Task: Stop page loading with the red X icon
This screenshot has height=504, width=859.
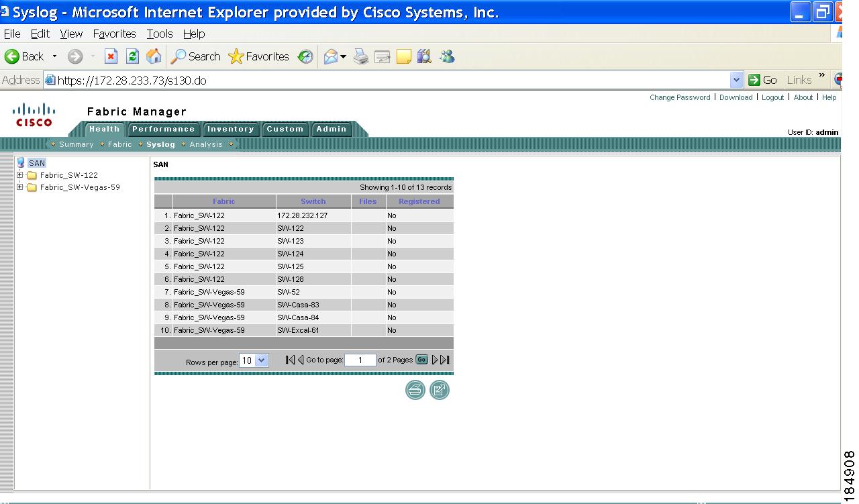Action: click(x=111, y=57)
